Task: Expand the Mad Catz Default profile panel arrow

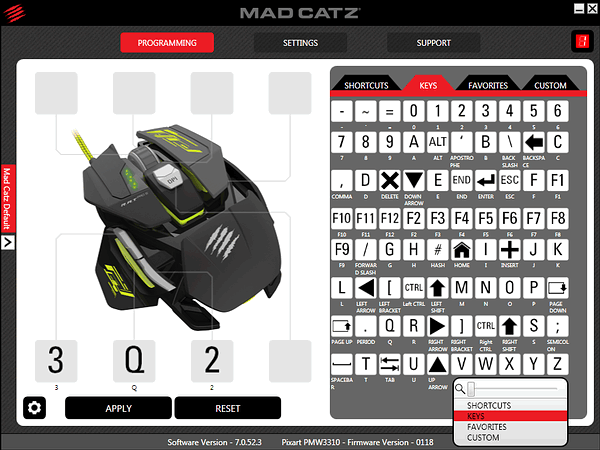Action: pyautogui.click(x=8, y=242)
